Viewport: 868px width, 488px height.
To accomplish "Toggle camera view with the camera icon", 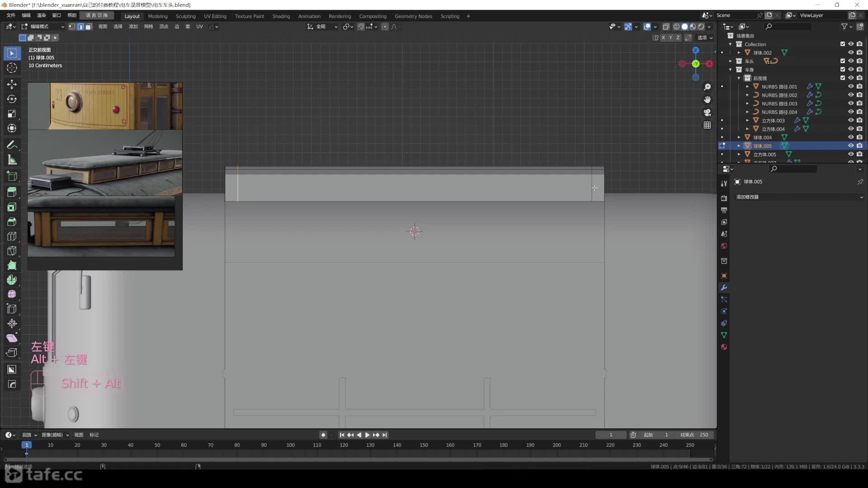I will 707,113.
